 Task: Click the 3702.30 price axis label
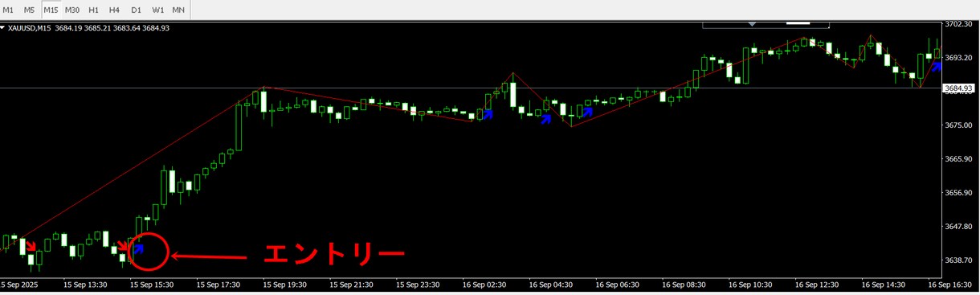pos(959,24)
